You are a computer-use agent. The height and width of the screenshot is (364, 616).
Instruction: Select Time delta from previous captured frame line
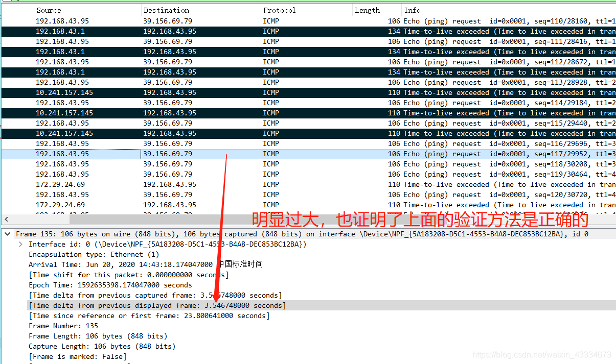pos(155,295)
